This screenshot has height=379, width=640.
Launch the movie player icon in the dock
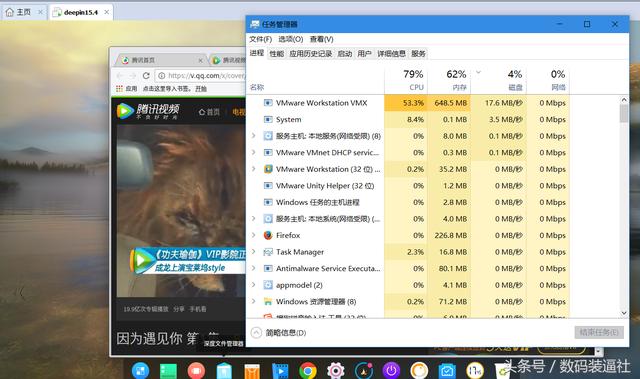(x=280, y=371)
